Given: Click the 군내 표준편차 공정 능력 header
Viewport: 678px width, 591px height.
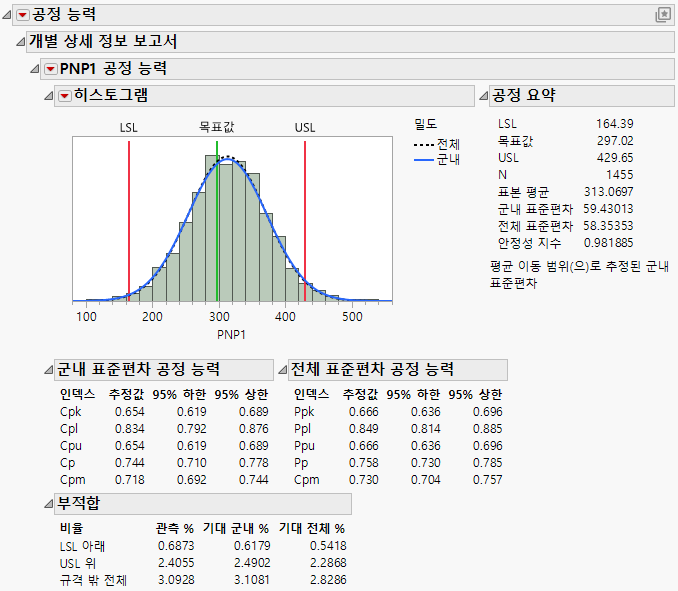Looking at the screenshot, I should (164, 370).
